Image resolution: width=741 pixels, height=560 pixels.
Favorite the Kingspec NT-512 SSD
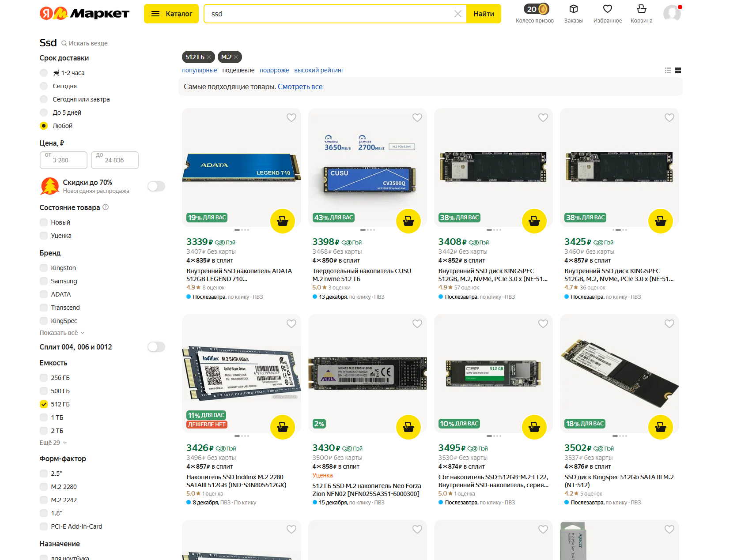click(x=669, y=324)
